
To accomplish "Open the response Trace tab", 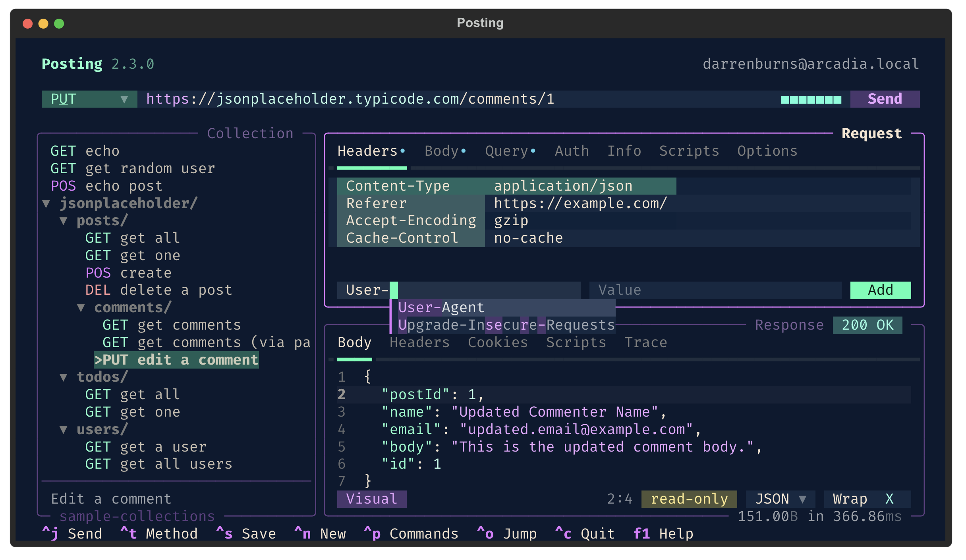I will [645, 342].
